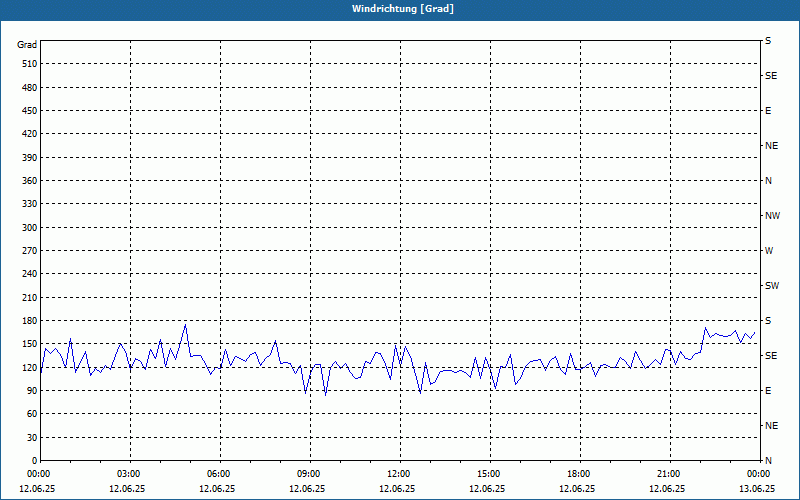Click the W compass direction label

pyautogui.click(x=769, y=251)
